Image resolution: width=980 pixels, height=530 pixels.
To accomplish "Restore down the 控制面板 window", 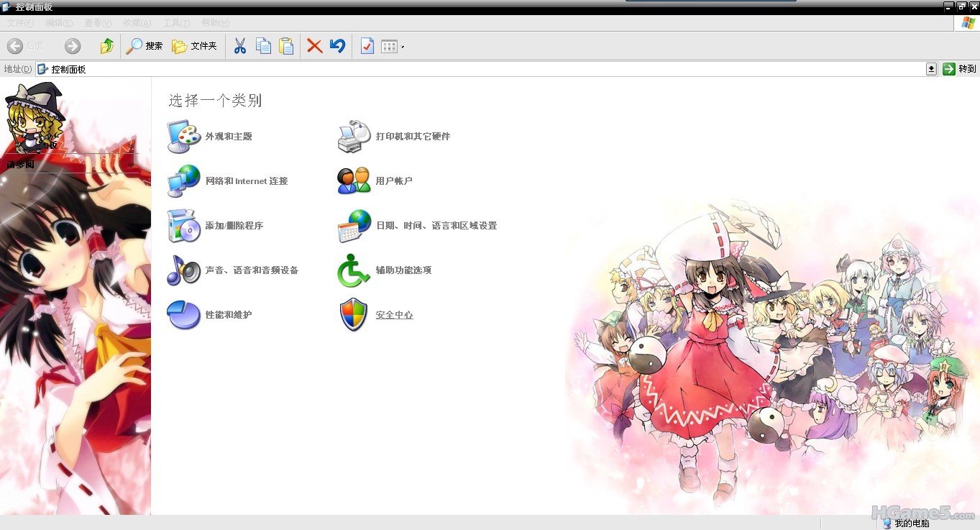I will click(x=961, y=6).
